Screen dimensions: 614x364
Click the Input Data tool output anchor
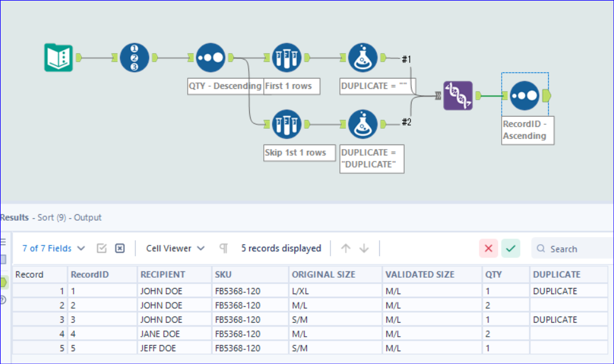(x=79, y=58)
